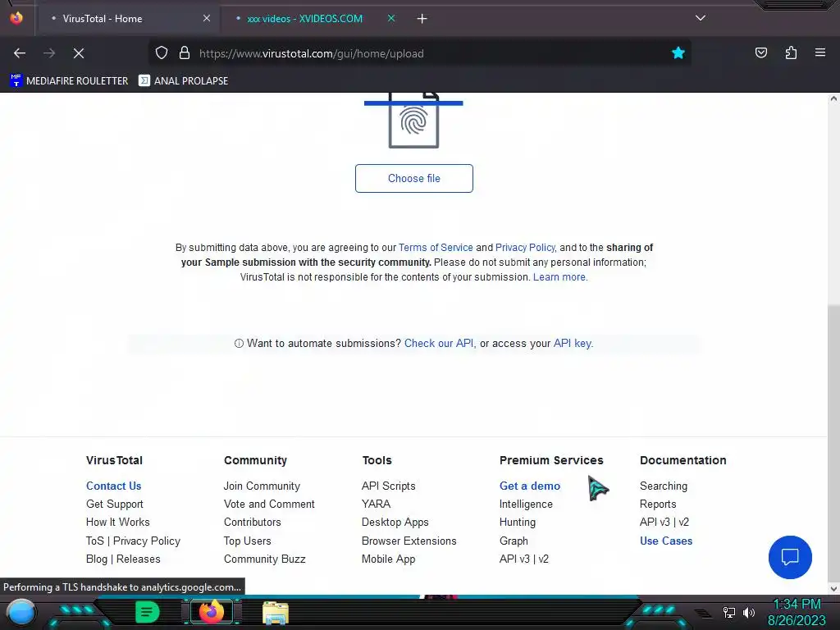
Task: Open the MEDIAFIRE ROULETTER bookmark
Action: (69, 81)
